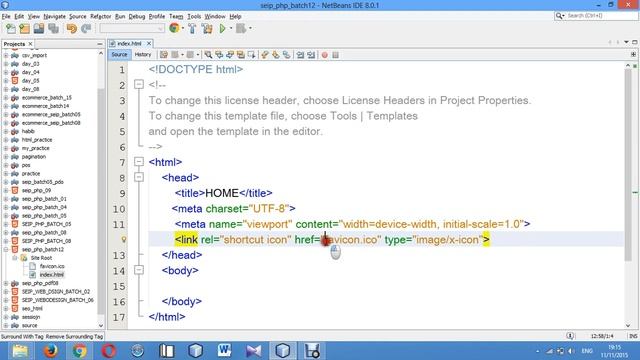640x360 pixels.
Task: Click the Find Next Occurrence icon
Action: coord(230,55)
